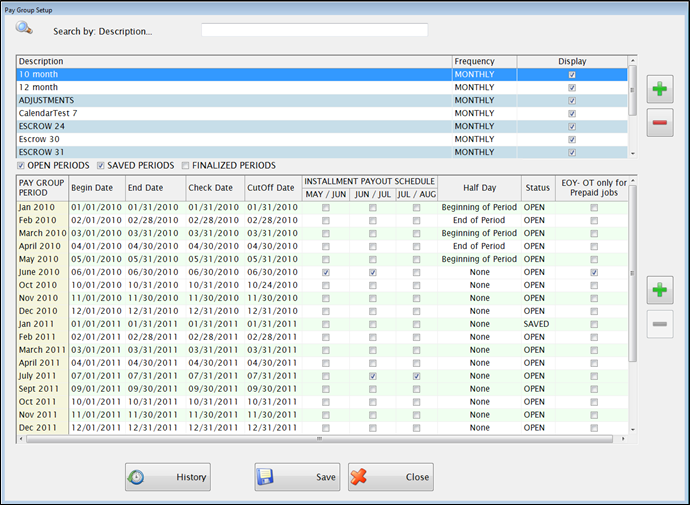The width and height of the screenshot is (690, 505).
Task: Click the periods table up scroll arrow
Action: click(633, 180)
